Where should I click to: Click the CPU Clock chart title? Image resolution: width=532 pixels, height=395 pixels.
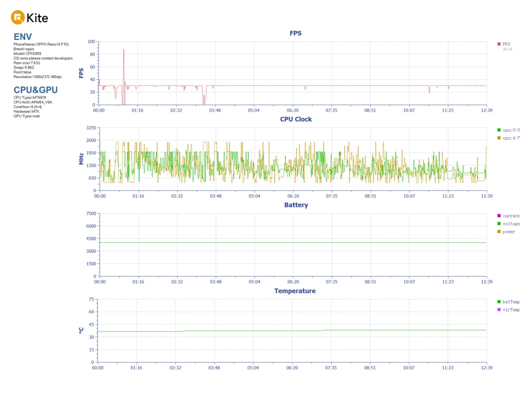pyautogui.click(x=296, y=119)
